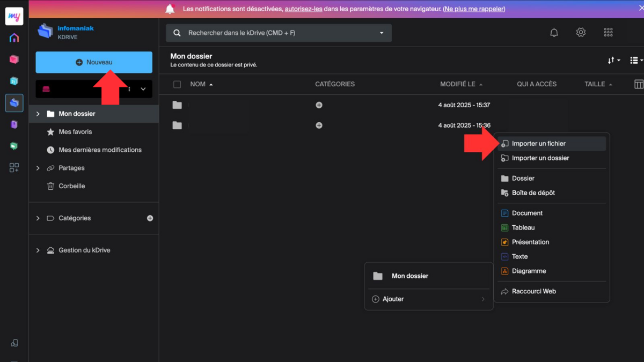The image size is (644, 362).
Task: Click the autorisez-les link
Action: (304, 9)
